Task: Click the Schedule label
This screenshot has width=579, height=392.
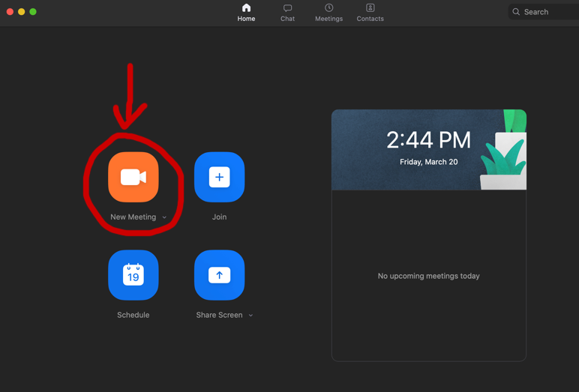Action: click(133, 315)
